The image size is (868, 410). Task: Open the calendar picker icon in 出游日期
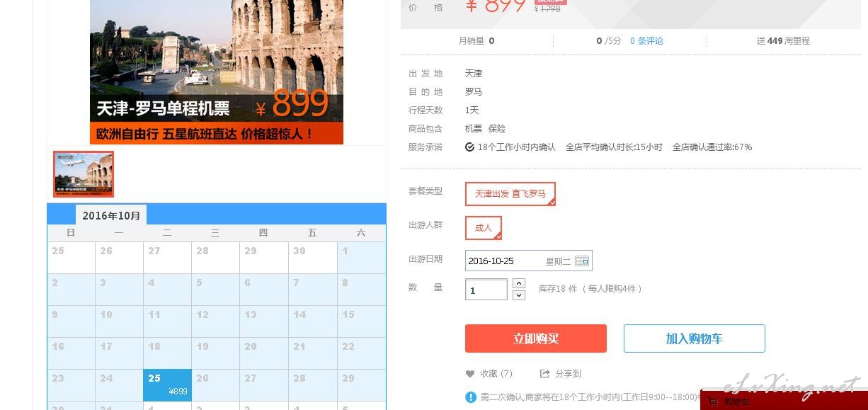coord(582,261)
